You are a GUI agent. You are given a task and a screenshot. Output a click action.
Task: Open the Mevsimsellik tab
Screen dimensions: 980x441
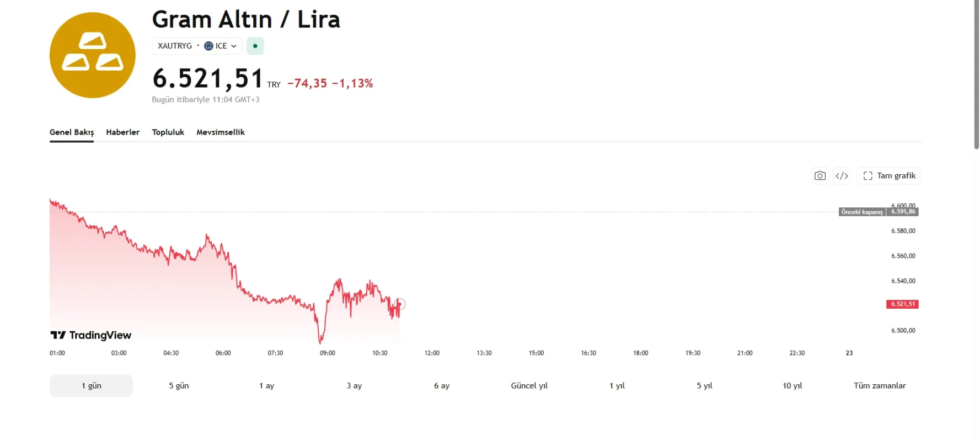[x=221, y=132]
